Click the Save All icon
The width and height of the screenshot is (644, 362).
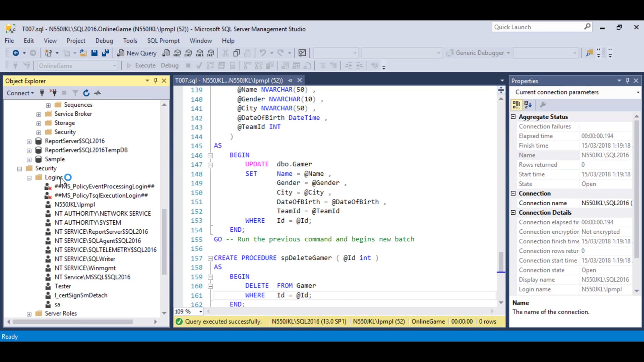106,53
